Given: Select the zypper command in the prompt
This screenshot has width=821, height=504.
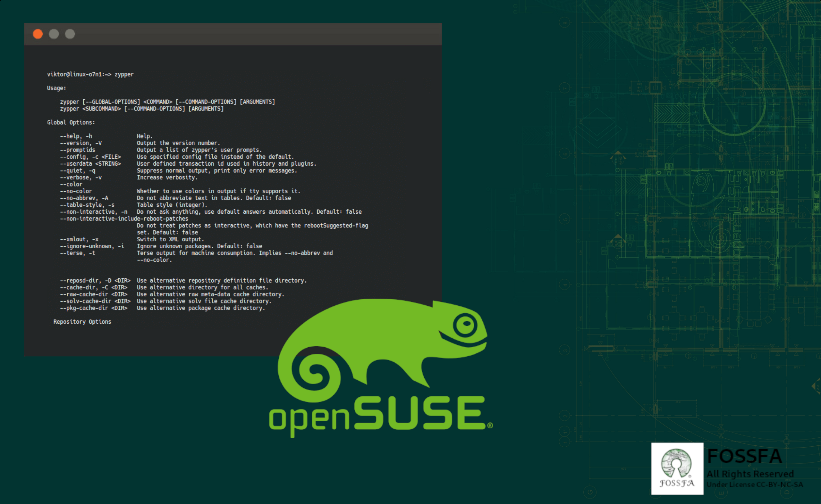Looking at the screenshot, I should pyautogui.click(x=124, y=74).
